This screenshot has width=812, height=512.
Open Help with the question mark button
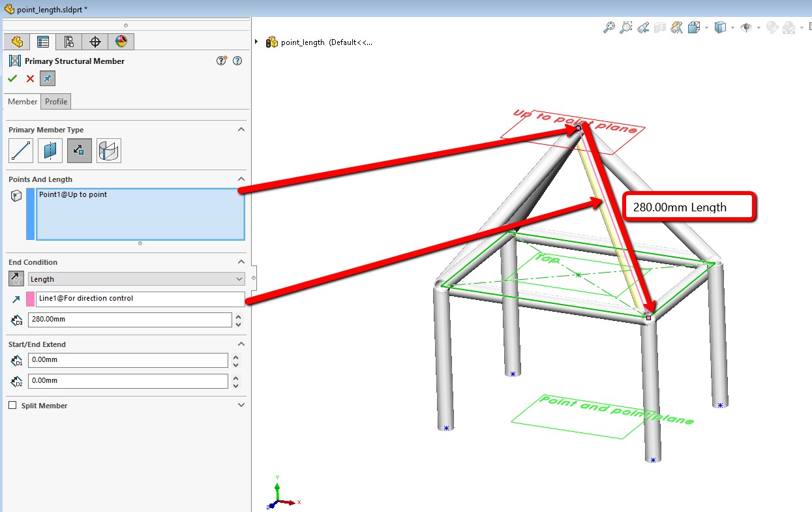tap(237, 61)
